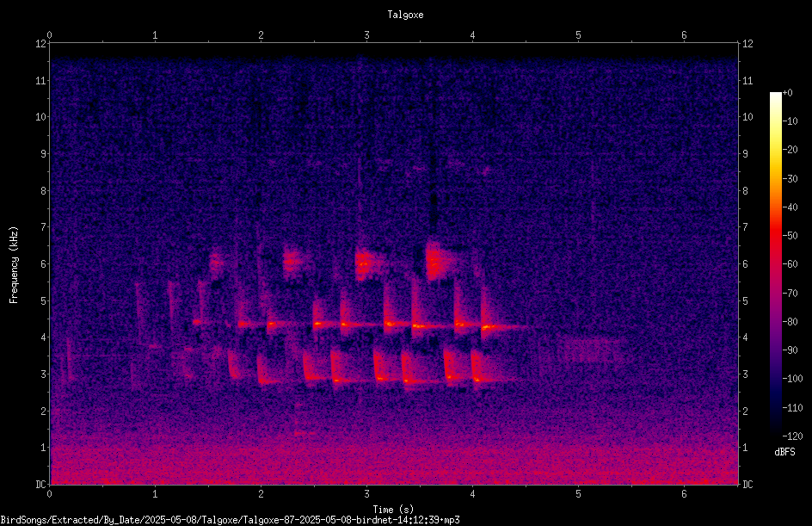Click the Time (s) axis label
Screen dimensions: 812x526
393,510
